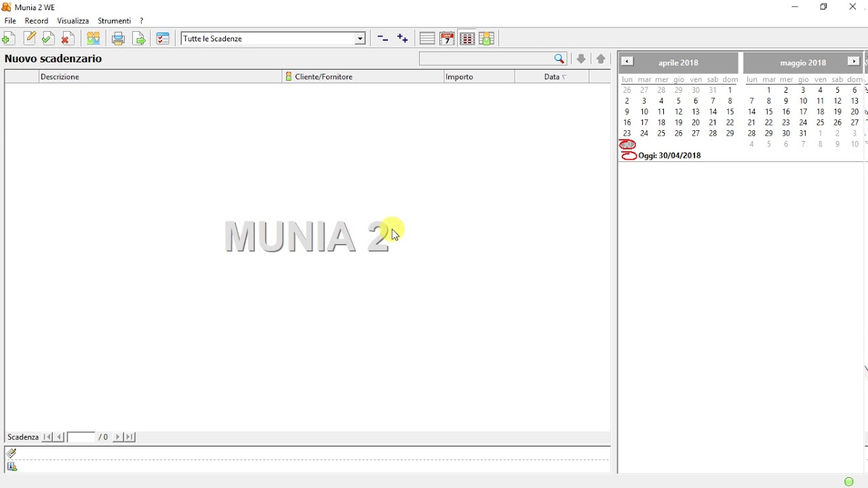Sort by the Importo column header
This screenshot has height=488, width=868.
[x=479, y=77]
